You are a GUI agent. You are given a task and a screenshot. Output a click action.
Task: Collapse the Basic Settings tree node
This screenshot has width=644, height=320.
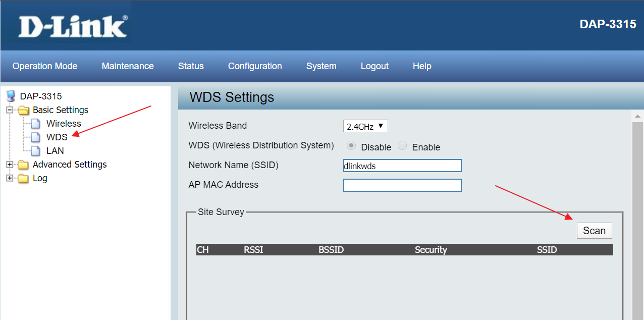[x=9, y=110]
